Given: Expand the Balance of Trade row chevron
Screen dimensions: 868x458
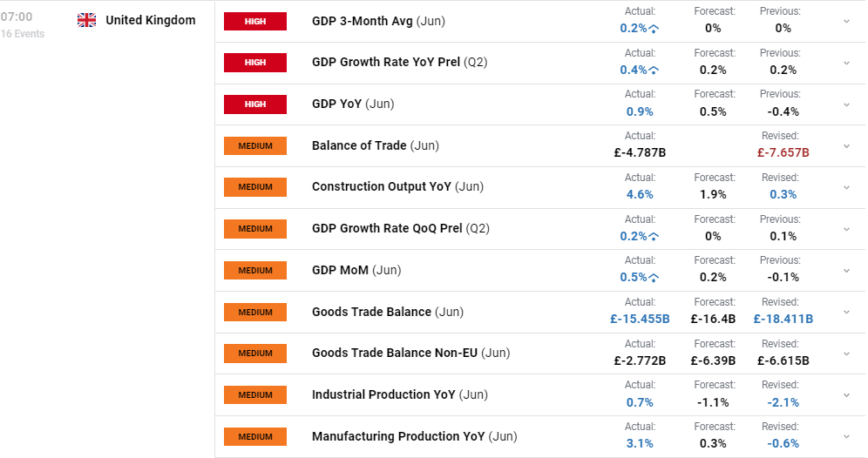Looking at the screenshot, I should pyautogui.click(x=846, y=146).
